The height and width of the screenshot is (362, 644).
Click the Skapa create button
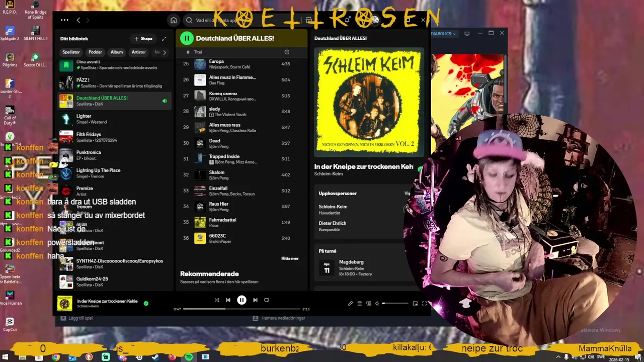pos(143,39)
